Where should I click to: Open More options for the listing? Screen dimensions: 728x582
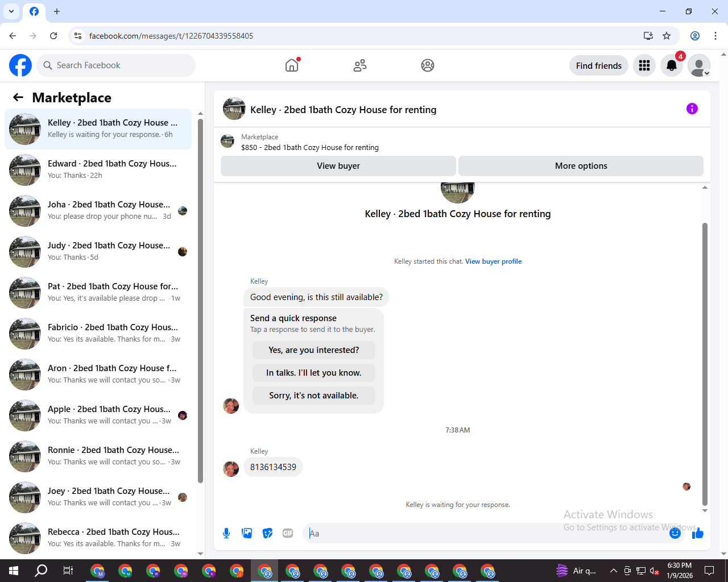[x=581, y=166]
